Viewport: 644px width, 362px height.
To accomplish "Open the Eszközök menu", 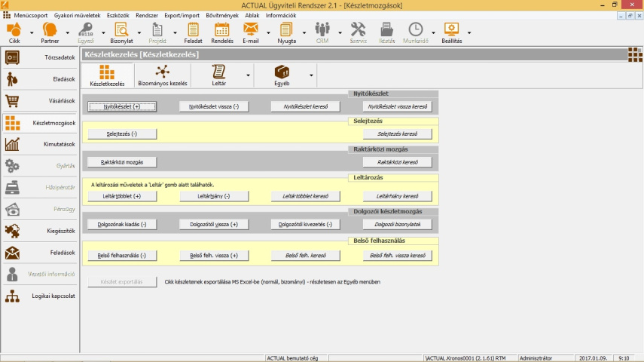I will click(x=118, y=15).
